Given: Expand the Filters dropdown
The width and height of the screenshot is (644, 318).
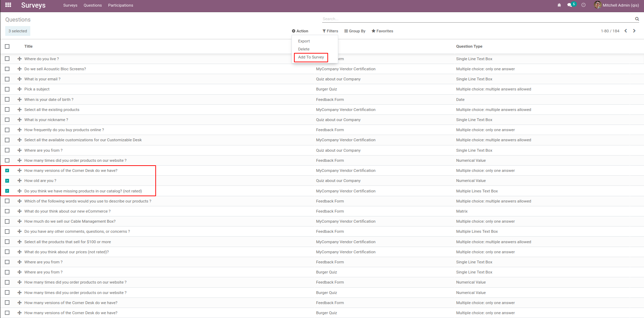Looking at the screenshot, I should [330, 31].
